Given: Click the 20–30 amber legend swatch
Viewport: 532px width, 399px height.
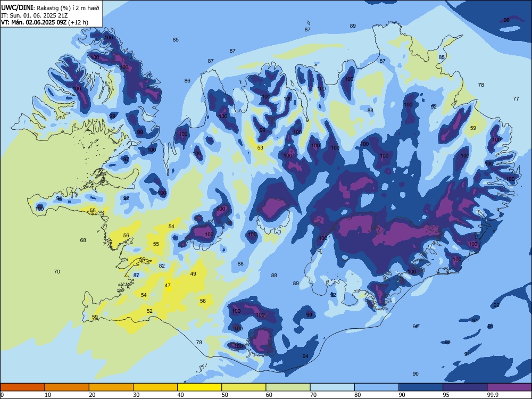Looking at the screenshot, I should point(111,387).
